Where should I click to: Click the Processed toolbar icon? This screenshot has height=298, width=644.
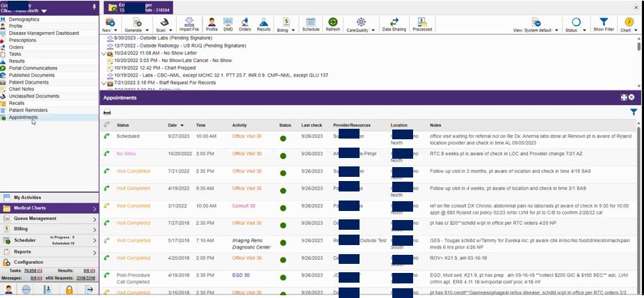422,22
